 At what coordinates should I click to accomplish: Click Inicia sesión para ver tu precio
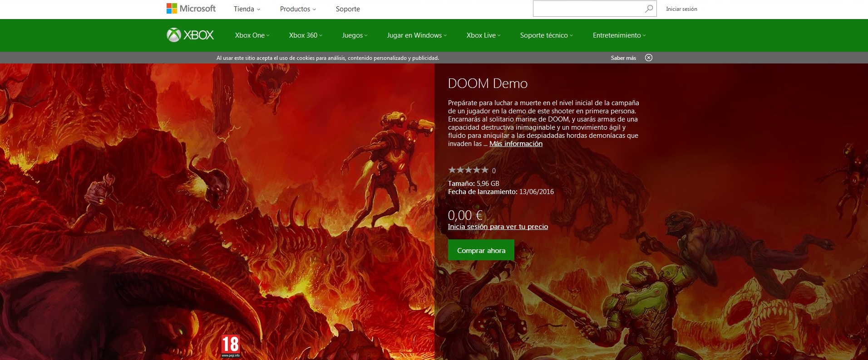coord(498,227)
